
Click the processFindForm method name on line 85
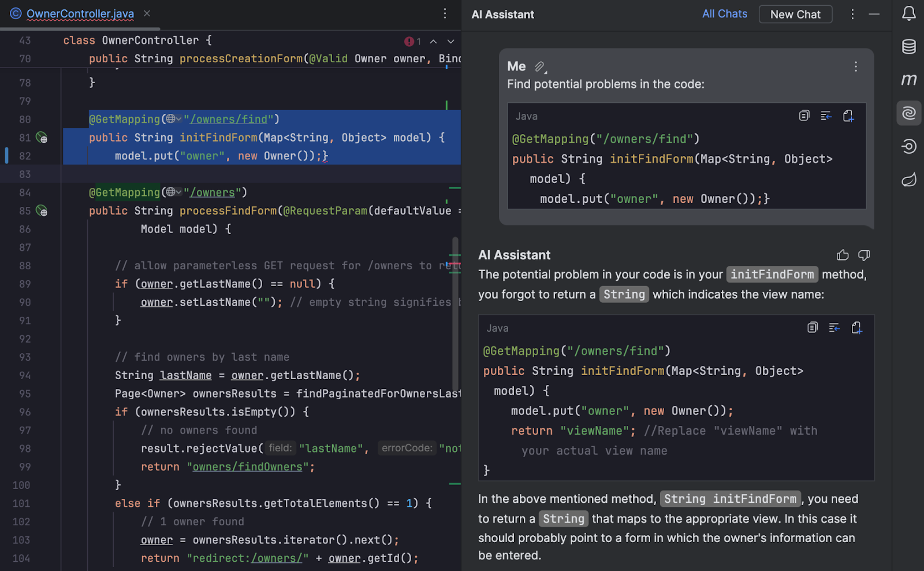tap(228, 211)
